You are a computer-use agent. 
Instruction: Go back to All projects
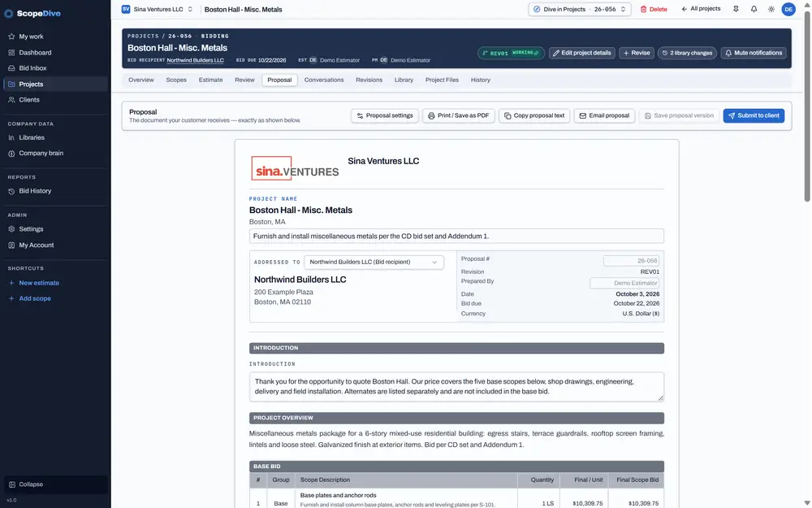click(x=701, y=9)
